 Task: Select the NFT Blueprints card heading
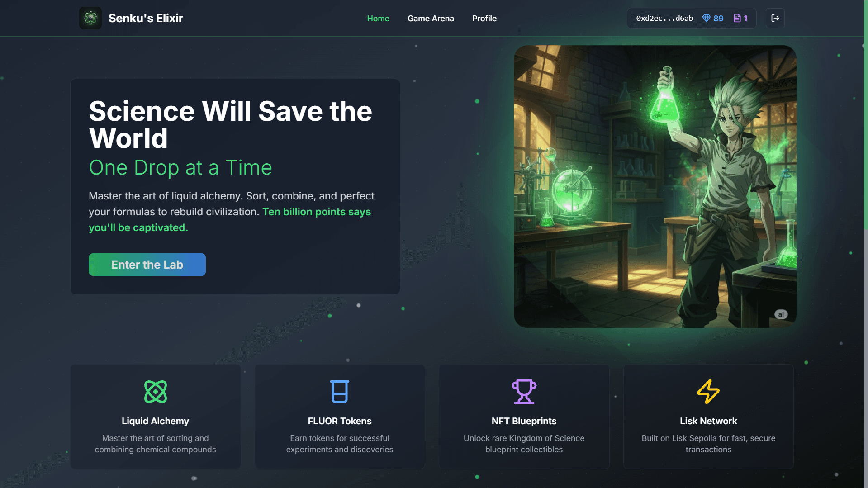pos(524,421)
